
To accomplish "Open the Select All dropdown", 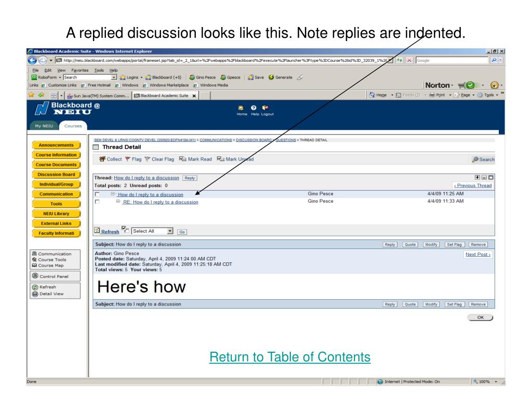I will tap(152, 231).
